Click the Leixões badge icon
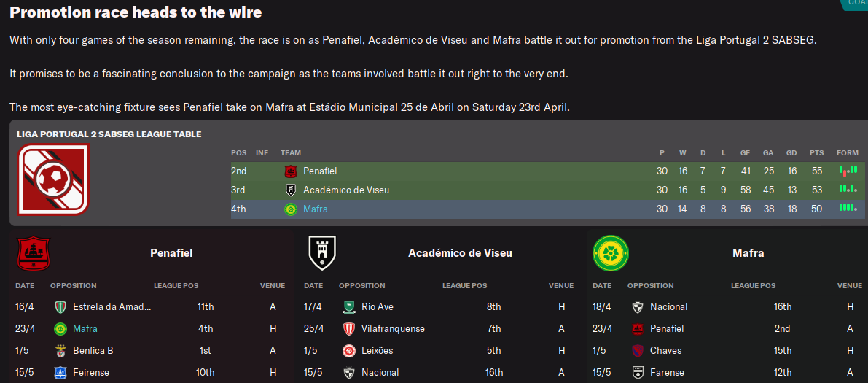The width and height of the screenshot is (868, 383). tap(348, 351)
